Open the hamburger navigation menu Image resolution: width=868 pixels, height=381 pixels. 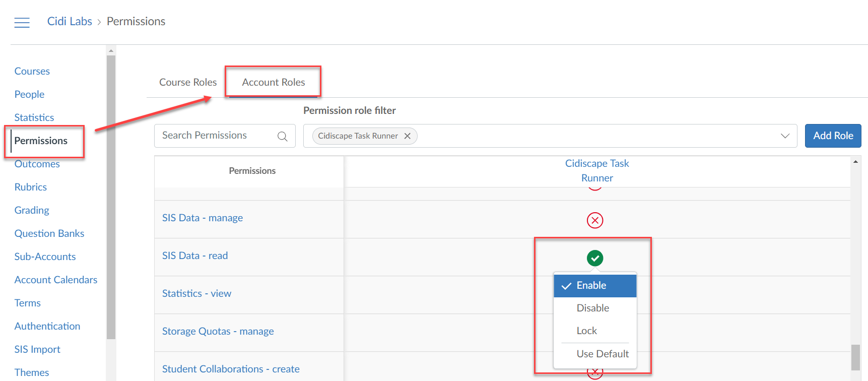[22, 22]
